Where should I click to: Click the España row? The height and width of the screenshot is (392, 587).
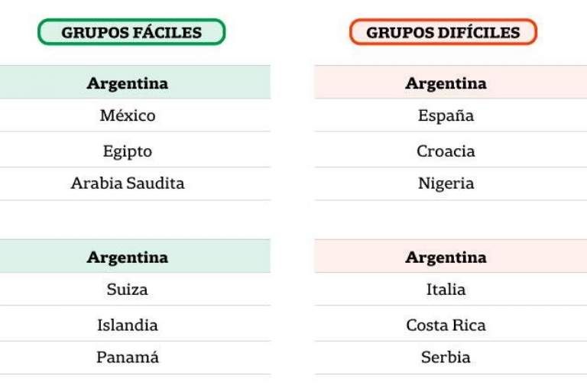coord(446,116)
